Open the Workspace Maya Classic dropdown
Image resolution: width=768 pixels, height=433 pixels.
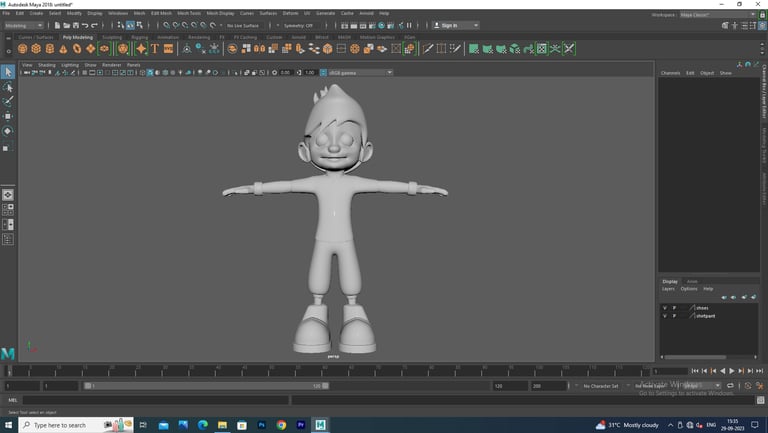(x=718, y=15)
